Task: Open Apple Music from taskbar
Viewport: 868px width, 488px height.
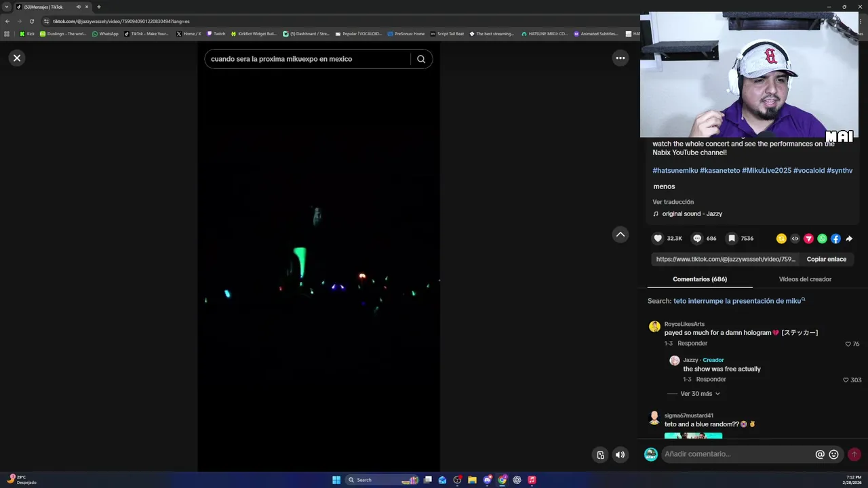Action: coord(532,480)
